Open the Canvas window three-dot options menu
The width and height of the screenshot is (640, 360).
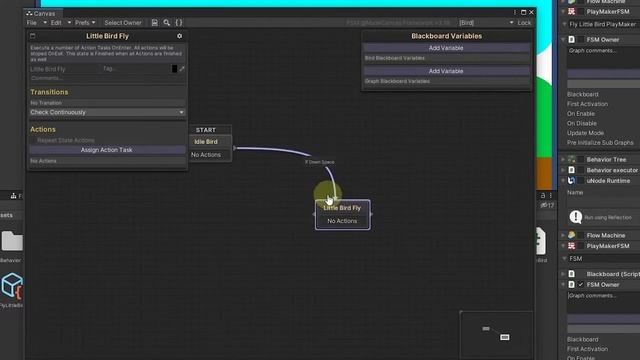tap(515, 12)
